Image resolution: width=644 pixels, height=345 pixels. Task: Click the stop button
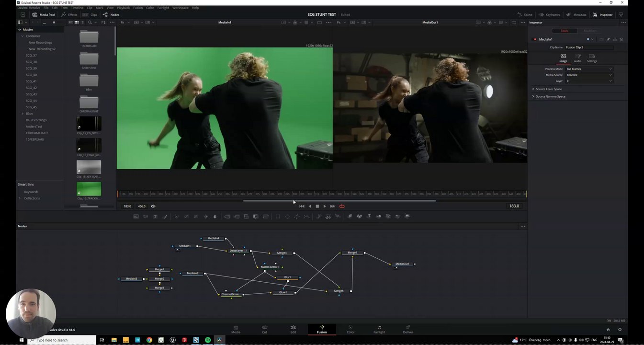coord(317,206)
